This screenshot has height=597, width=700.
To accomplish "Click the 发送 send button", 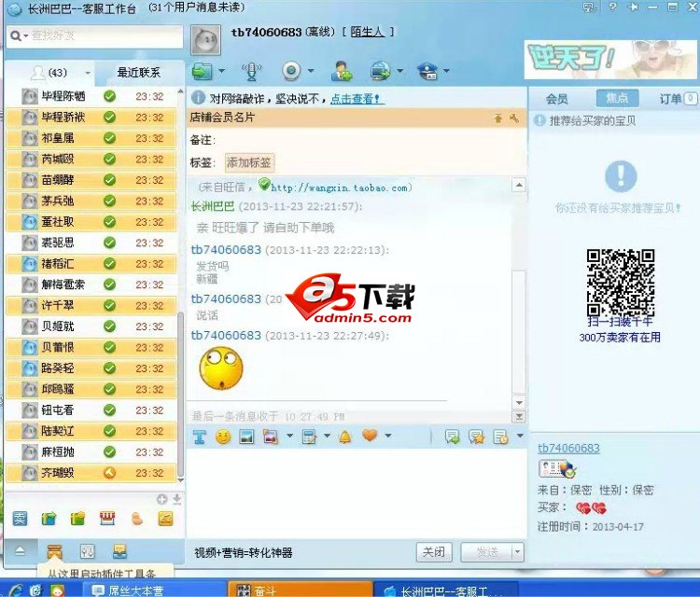I will [486, 552].
